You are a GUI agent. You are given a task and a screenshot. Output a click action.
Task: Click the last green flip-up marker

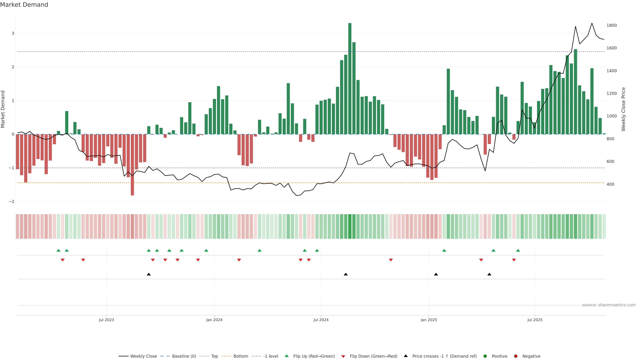[518, 251]
